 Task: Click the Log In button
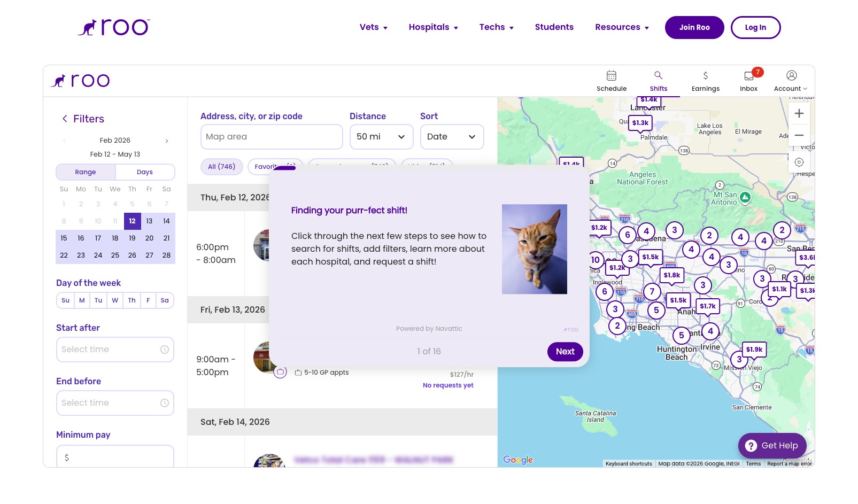pos(755,27)
